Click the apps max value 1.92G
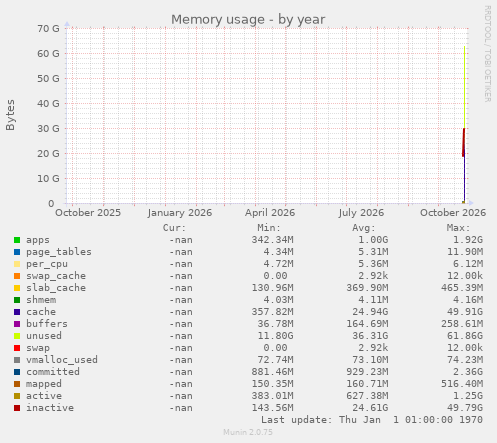The image size is (497, 443). click(468, 240)
